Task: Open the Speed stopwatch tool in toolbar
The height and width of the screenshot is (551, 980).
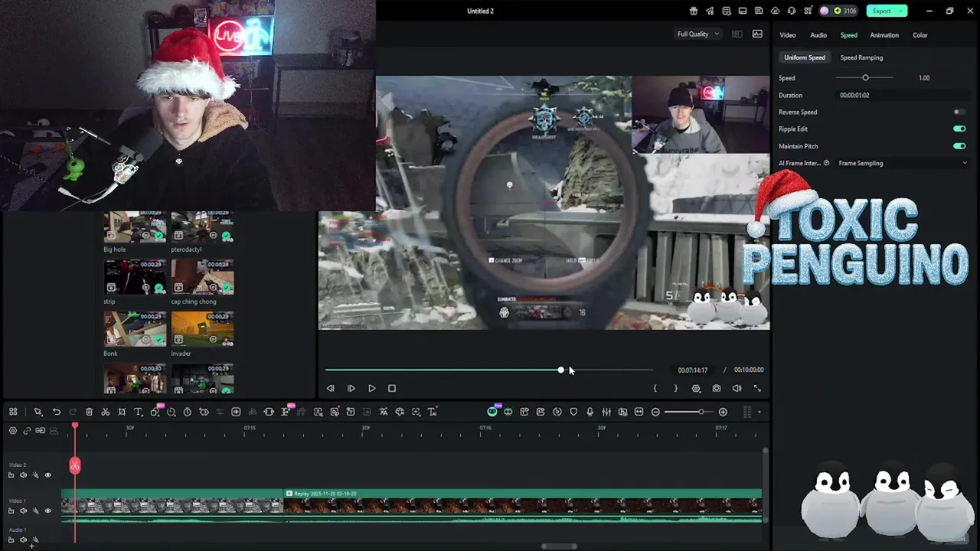Action: click(187, 412)
